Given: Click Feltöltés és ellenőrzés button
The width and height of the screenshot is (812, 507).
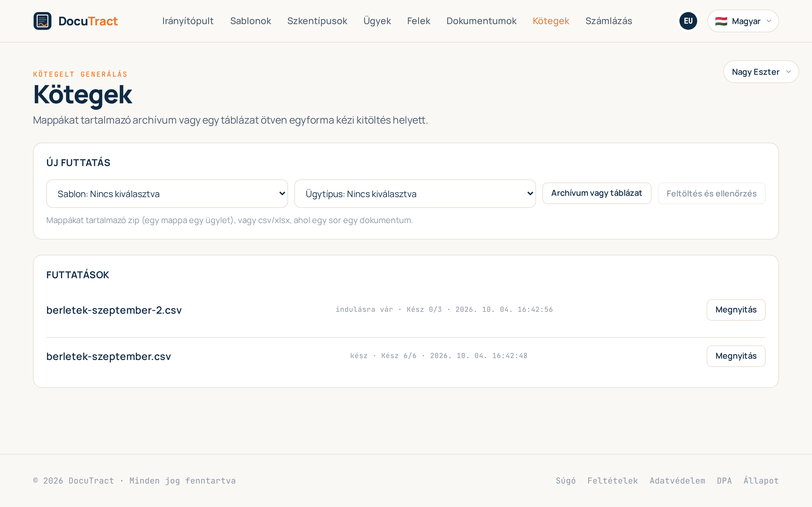Looking at the screenshot, I should [x=711, y=193].
